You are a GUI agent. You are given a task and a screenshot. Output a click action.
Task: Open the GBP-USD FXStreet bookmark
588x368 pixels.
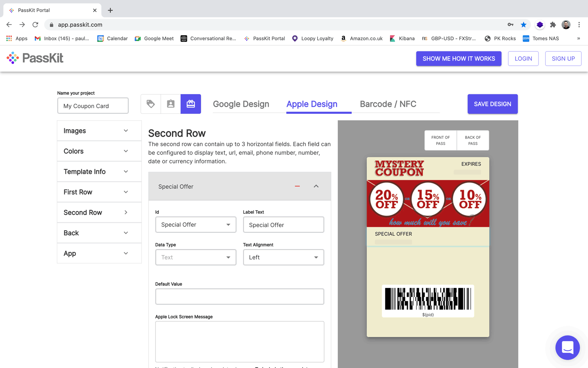pyautogui.click(x=449, y=38)
